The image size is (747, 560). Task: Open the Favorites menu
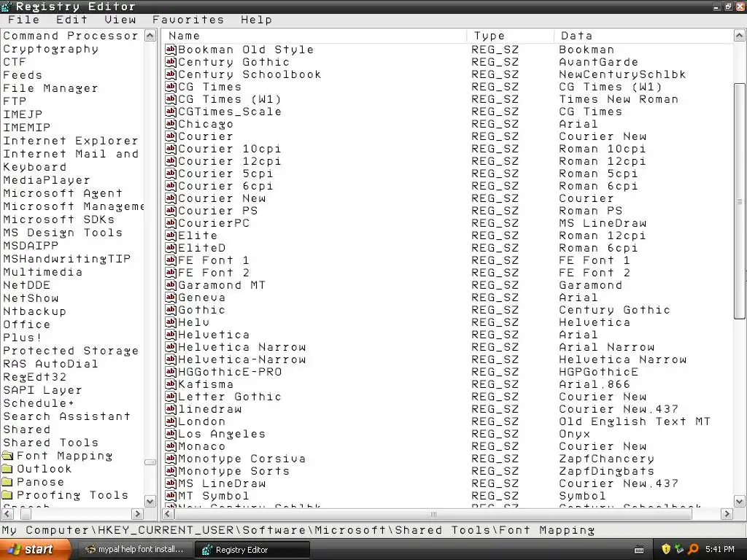(x=187, y=20)
